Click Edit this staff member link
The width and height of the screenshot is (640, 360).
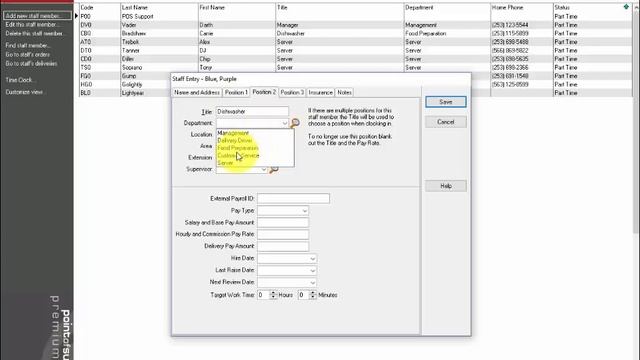(x=32, y=24)
